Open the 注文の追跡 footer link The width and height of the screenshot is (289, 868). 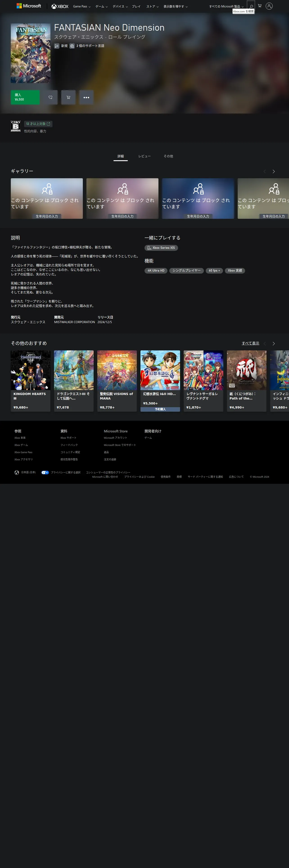110,460
